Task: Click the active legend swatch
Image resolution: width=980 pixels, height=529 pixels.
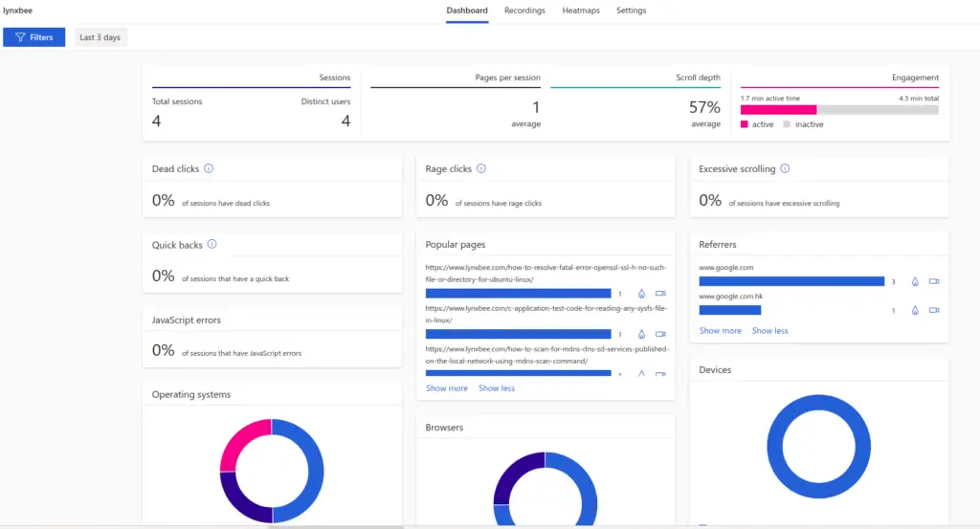Action: (745, 124)
